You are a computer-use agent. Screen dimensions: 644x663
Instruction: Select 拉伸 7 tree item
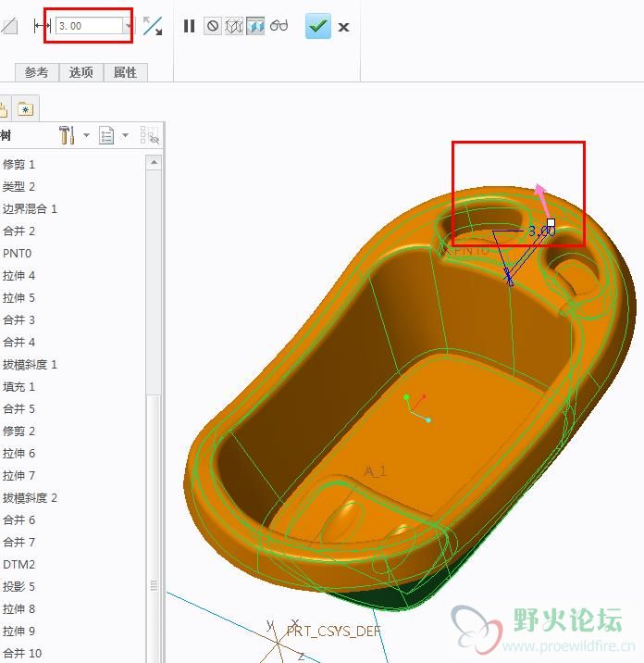(x=19, y=476)
